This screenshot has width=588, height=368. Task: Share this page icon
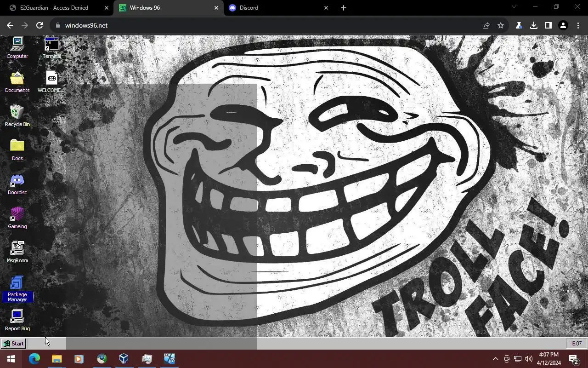(486, 25)
